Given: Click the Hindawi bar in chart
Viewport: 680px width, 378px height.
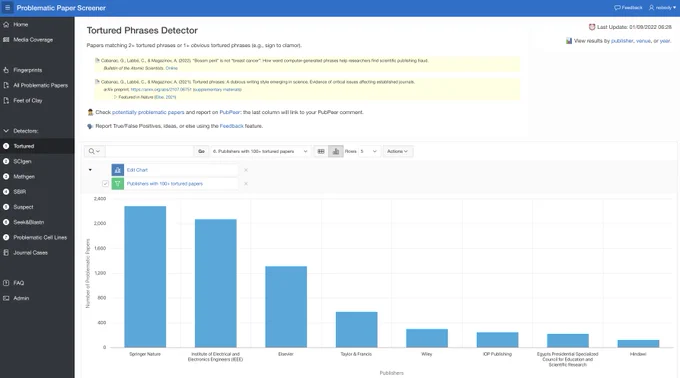Looking at the screenshot, I should (638, 344).
